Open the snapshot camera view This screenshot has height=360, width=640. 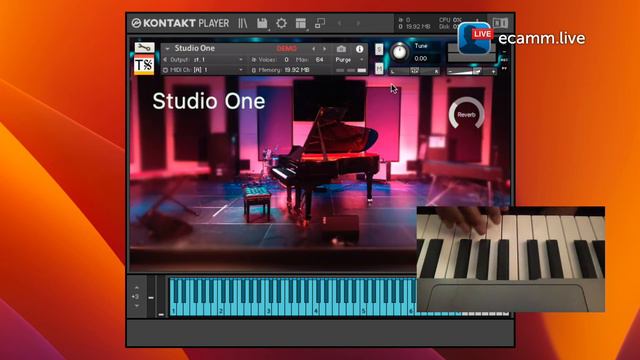point(341,49)
